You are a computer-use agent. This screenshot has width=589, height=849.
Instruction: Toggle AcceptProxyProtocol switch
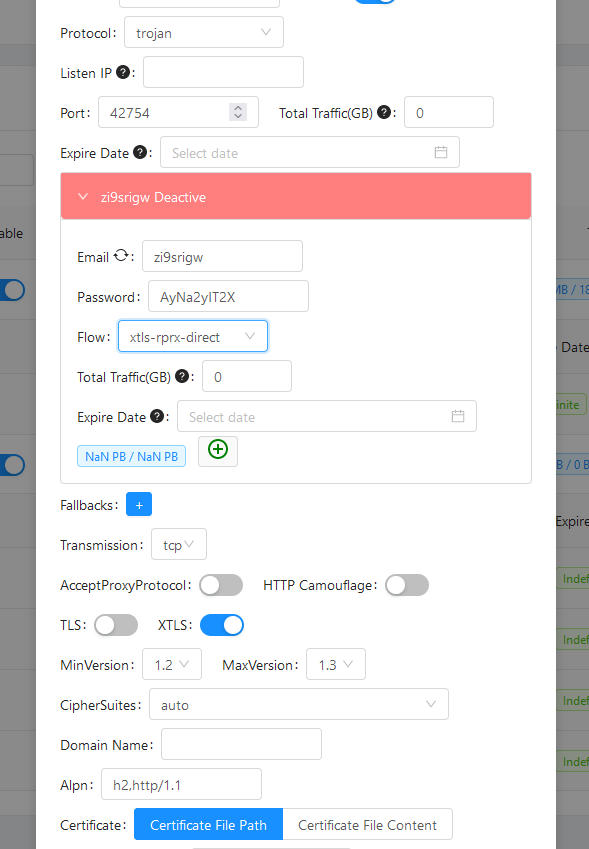(x=221, y=585)
